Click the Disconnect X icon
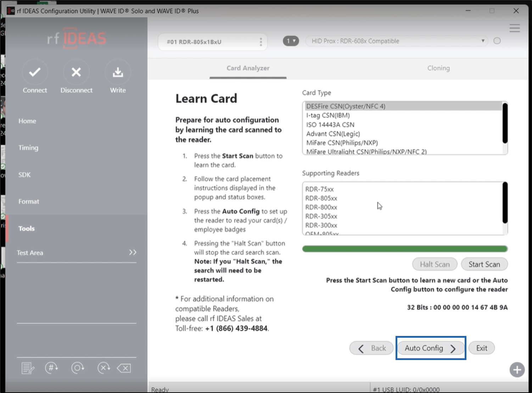 pos(76,72)
